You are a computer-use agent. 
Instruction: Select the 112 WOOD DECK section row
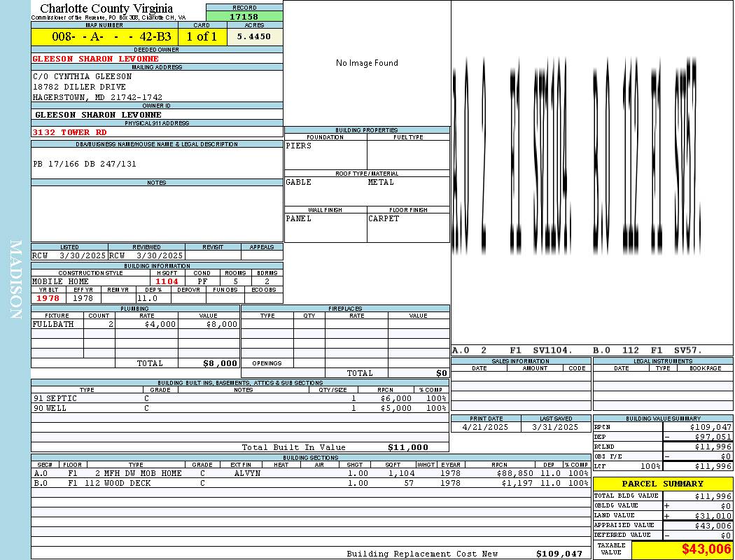click(x=311, y=483)
